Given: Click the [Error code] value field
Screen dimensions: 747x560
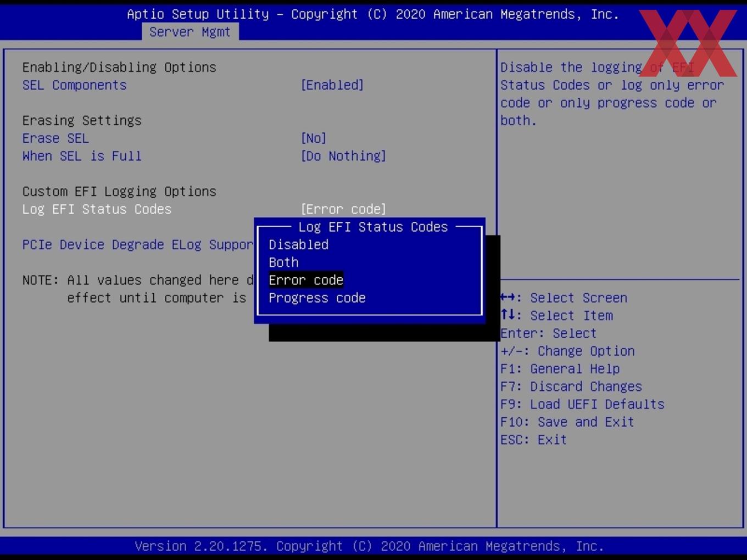Looking at the screenshot, I should click(343, 209).
